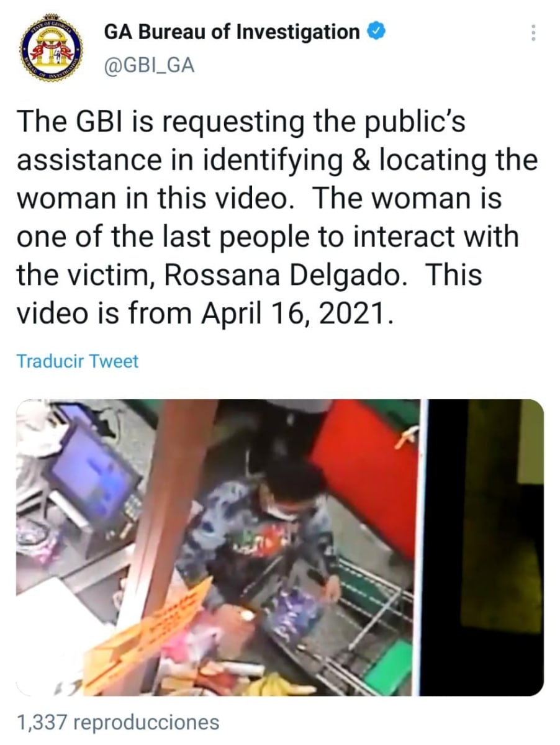The width and height of the screenshot is (560, 745).
Task: Open the GA Bureau of Investigation profile name
Action: tap(232, 32)
